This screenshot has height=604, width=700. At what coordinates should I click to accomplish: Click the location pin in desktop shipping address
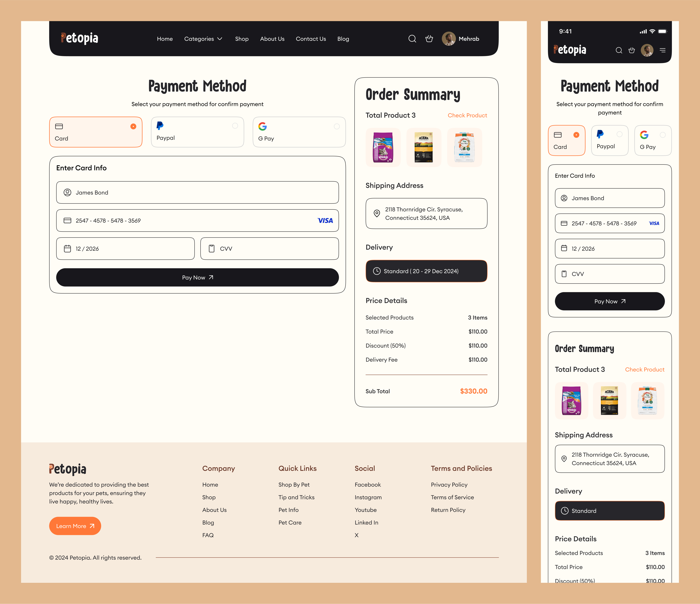point(377,213)
